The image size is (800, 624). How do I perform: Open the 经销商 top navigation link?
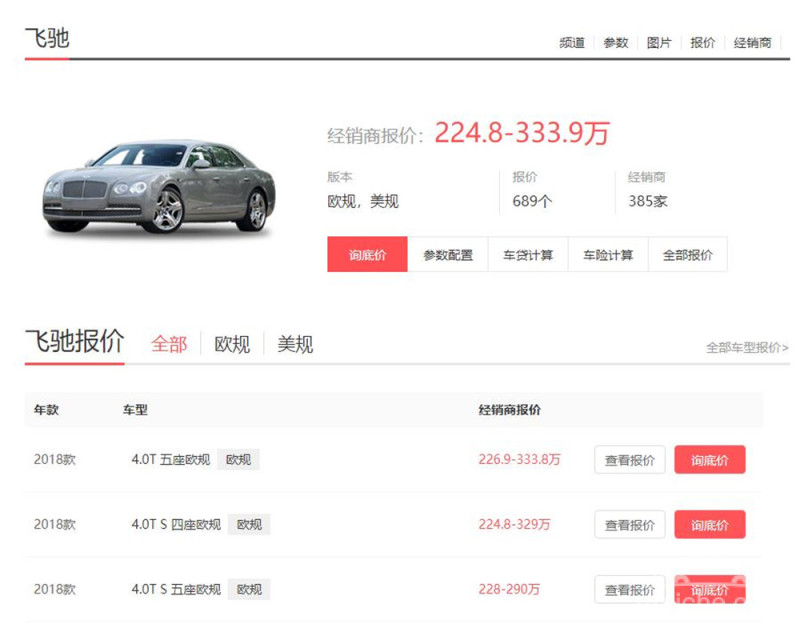753,43
